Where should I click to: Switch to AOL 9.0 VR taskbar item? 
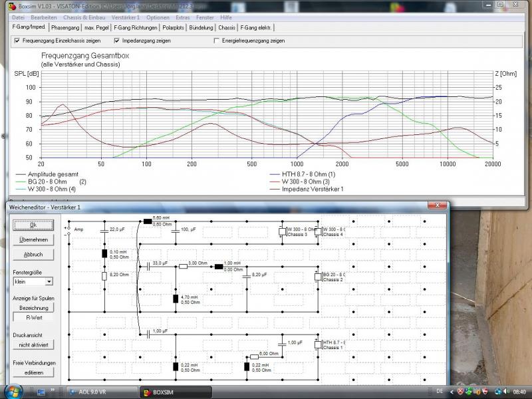point(102,392)
